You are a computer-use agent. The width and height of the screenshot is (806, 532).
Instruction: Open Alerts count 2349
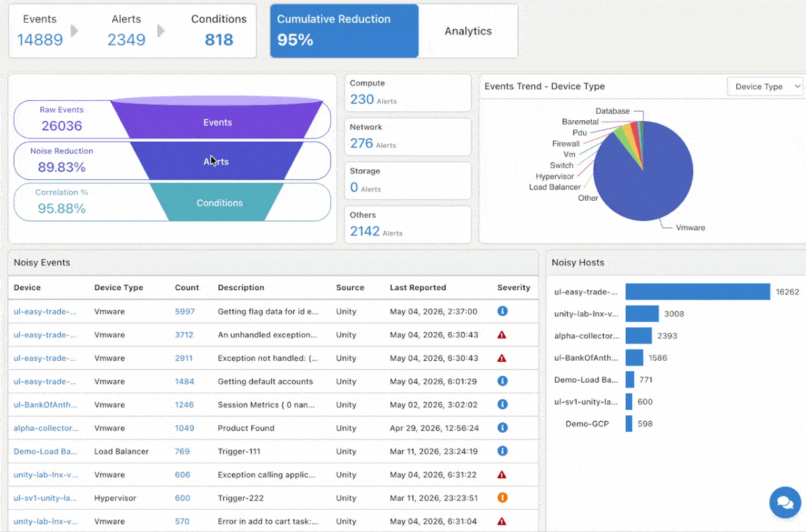tap(126, 40)
